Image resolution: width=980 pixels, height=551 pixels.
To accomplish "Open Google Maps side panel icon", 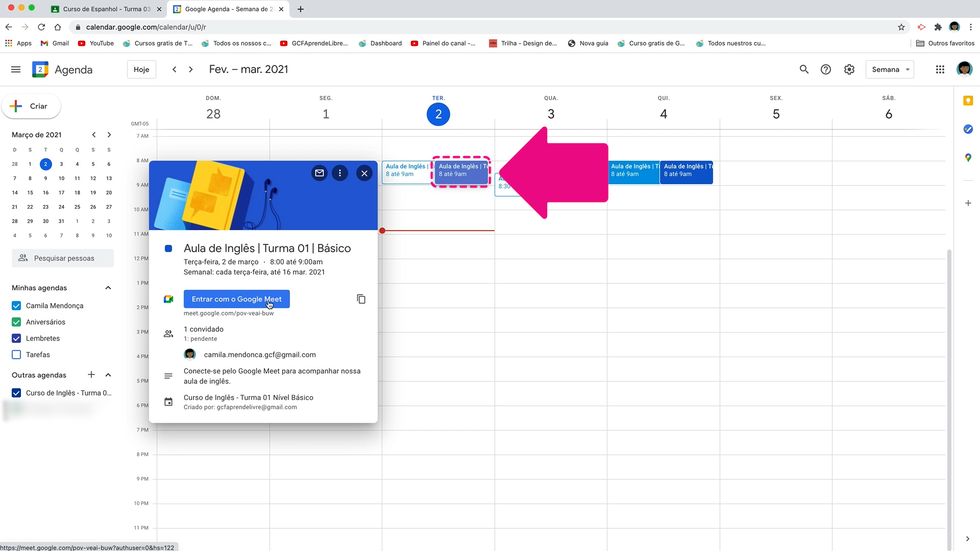I will coord(968,158).
